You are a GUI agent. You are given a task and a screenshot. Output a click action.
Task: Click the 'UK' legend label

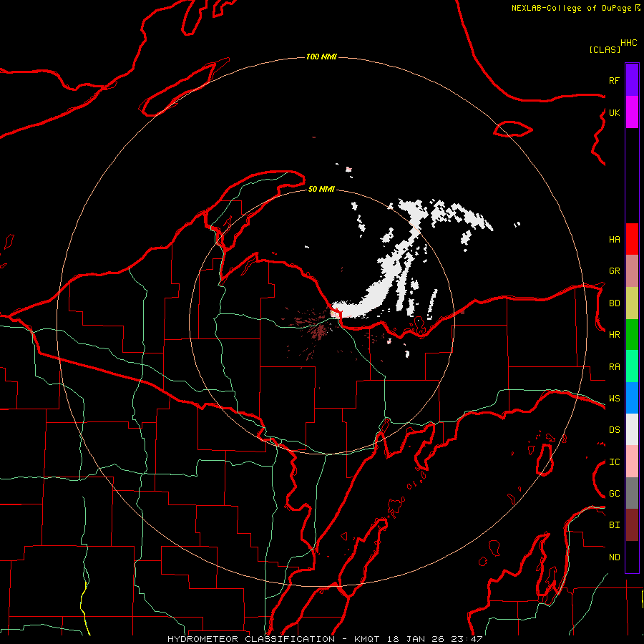[614, 112]
